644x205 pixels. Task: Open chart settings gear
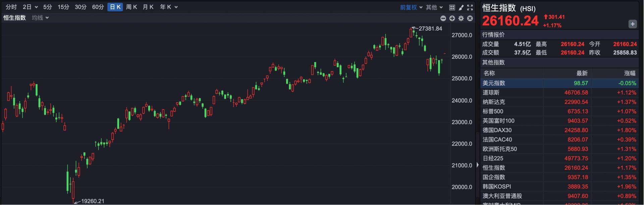(x=461, y=18)
